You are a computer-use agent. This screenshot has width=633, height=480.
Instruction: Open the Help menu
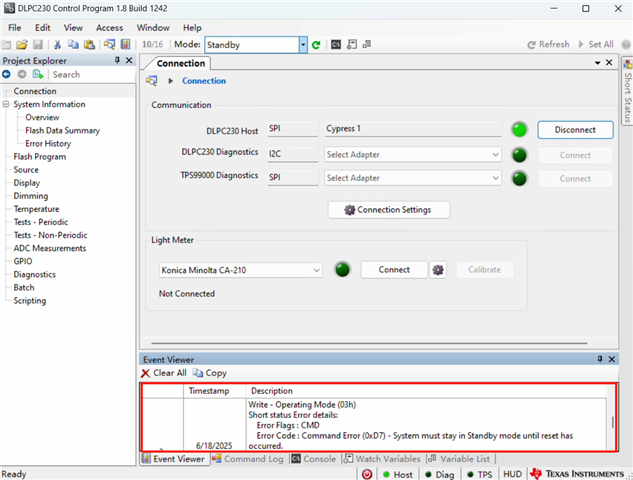192,27
